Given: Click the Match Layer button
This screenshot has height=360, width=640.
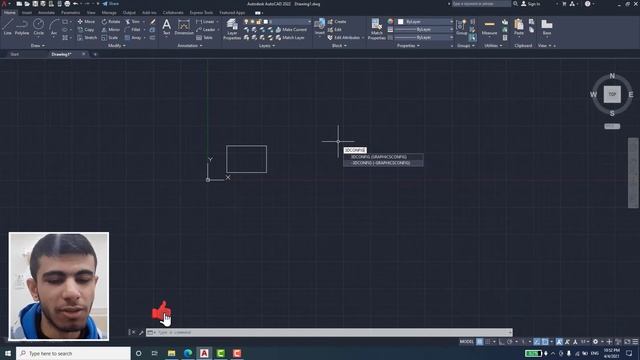Looking at the screenshot, I should pyautogui.click(x=290, y=38).
